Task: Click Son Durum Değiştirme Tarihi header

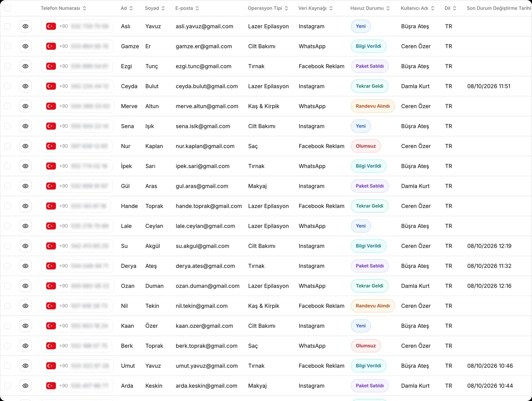Action: pos(499,8)
